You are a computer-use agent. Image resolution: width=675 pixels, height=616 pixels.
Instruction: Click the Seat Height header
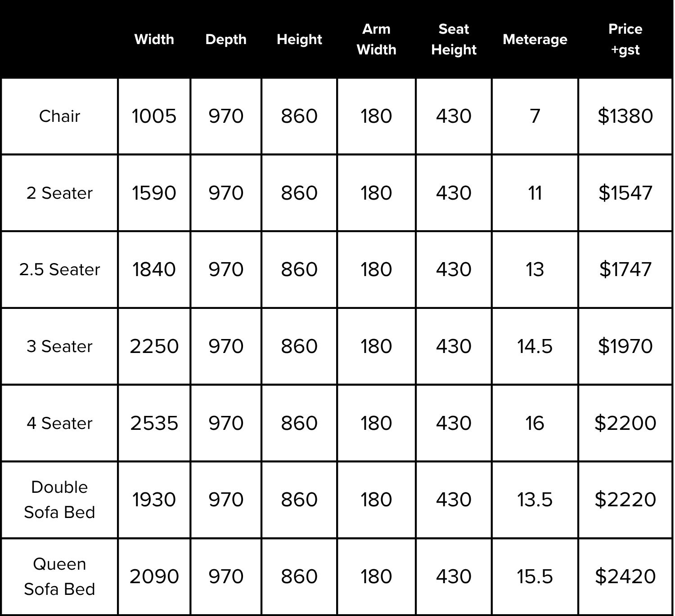[454, 39]
